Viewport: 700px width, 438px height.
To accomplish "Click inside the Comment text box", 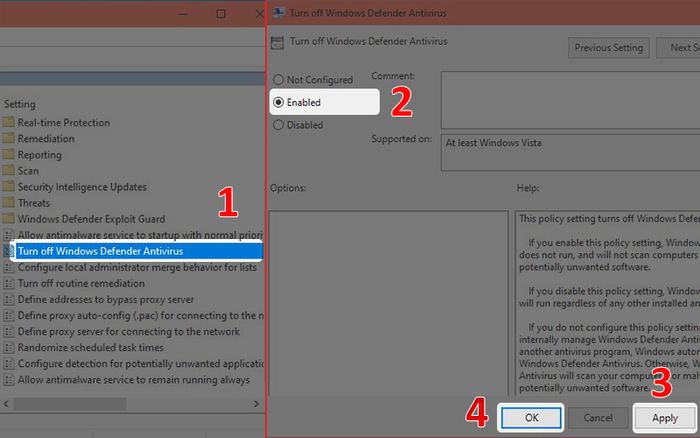I will click(x=571, y=100).
